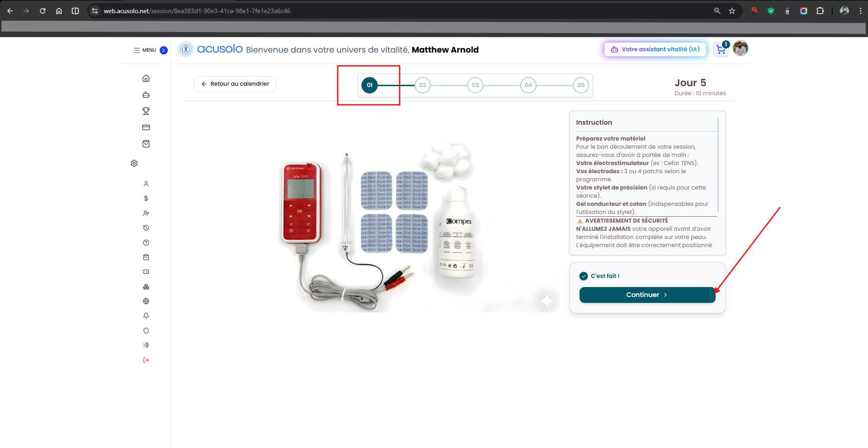Go back in the browser
Image resolution: width=868 pixels, height=448 pixels.
[10, 11]
